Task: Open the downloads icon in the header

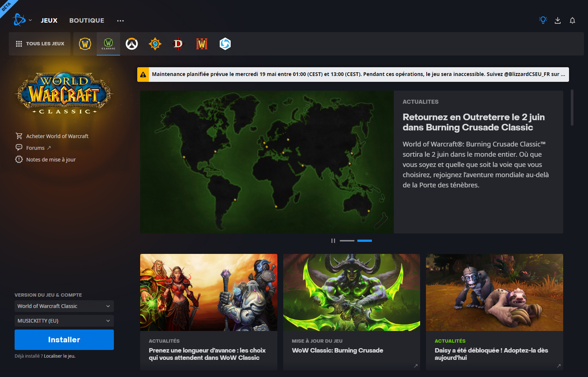Action: pos(557,20)
